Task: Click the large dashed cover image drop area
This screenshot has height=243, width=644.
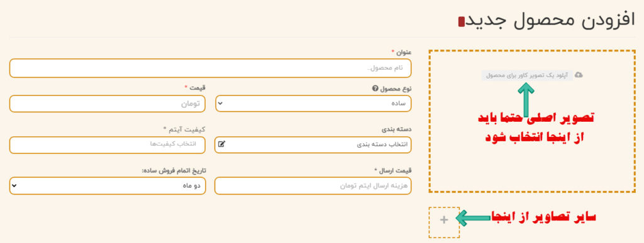Action: pyautogui.click(x=532, y=121)
